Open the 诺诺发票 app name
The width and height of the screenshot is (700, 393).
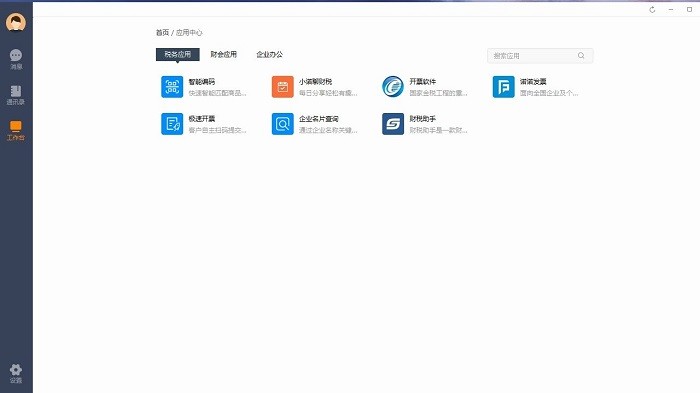(533, 82)
